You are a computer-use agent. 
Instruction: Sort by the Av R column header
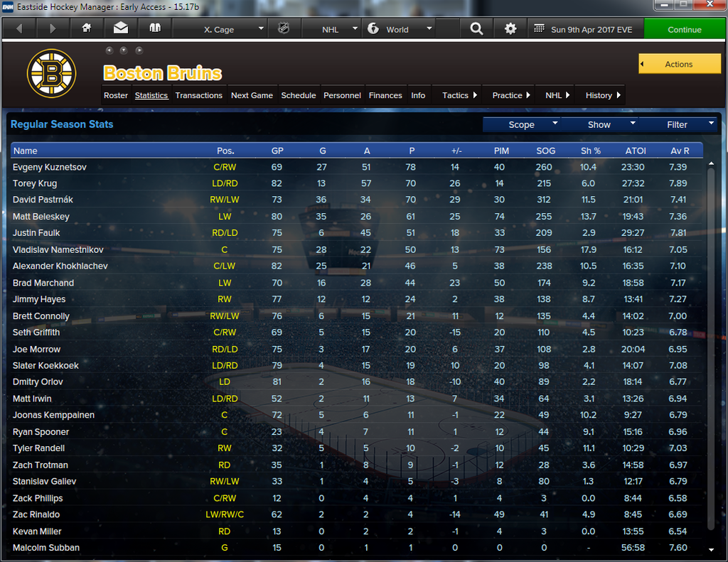coord(680,151)
